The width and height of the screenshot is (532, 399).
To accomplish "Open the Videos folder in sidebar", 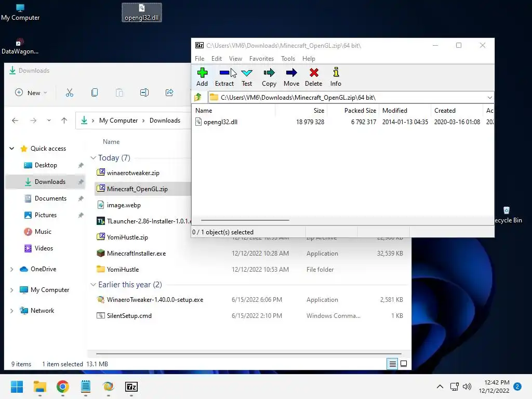I will 44,248.
